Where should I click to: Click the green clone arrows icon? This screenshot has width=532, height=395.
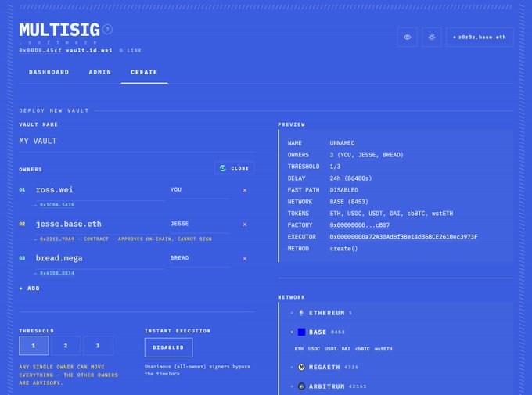[x=223, y=168]
